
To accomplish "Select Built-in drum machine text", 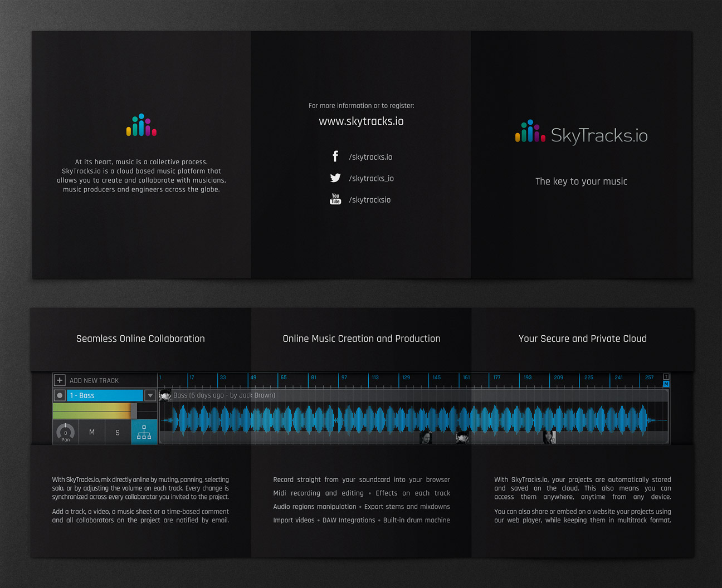I will tap(417, 520).
